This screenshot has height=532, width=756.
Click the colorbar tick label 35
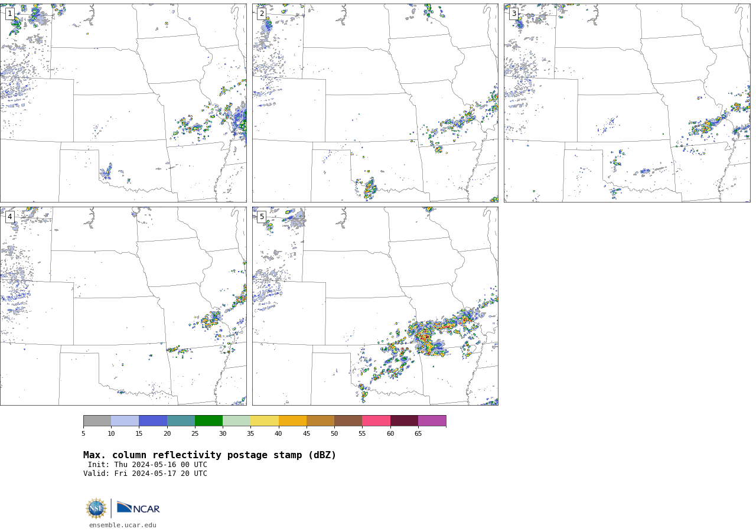click(250, 433)
